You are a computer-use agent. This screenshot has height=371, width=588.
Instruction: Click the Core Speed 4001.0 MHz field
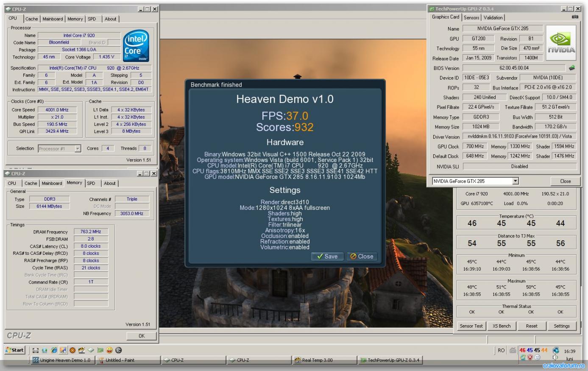click(x=57, y=110)
